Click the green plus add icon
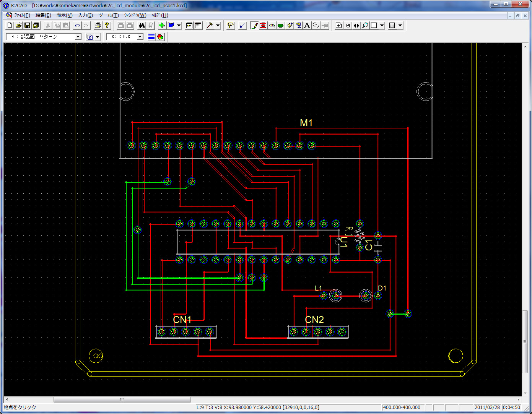The width and height of the screenshot is (532, 414). coord(162,26)
